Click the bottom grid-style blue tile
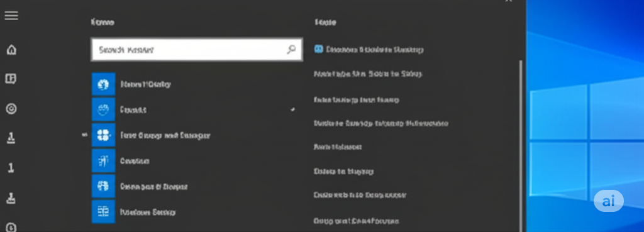The height and width of the screenshot is (232, 644). 104,212
